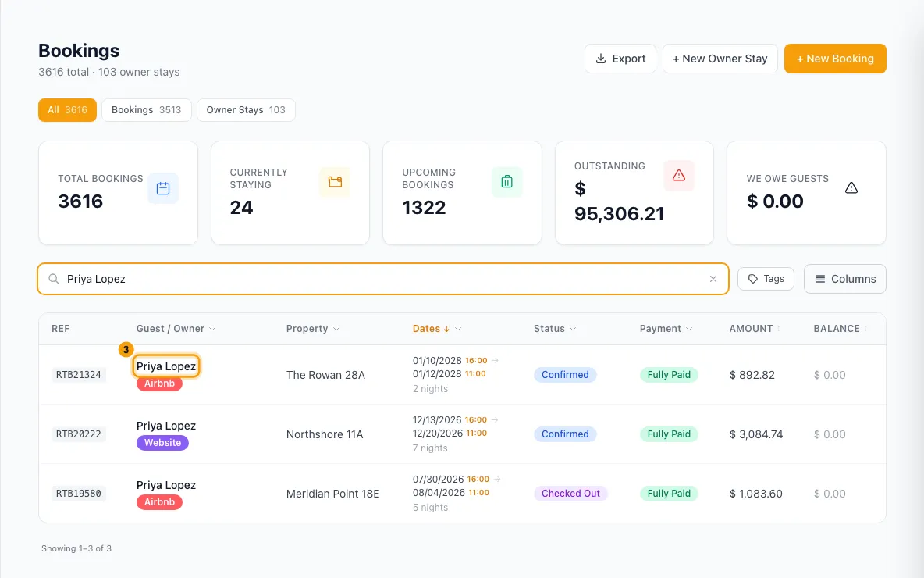Click check-in date 07/30/2026
Image resolution: width=924 pixels, height=578 pixels.
(439, 480)
